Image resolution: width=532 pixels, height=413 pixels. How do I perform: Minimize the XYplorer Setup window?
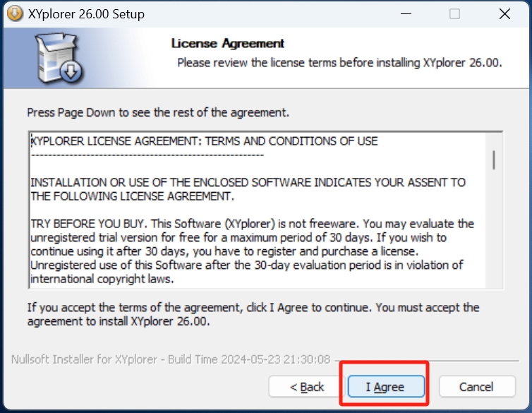click(x=404, y=14)
